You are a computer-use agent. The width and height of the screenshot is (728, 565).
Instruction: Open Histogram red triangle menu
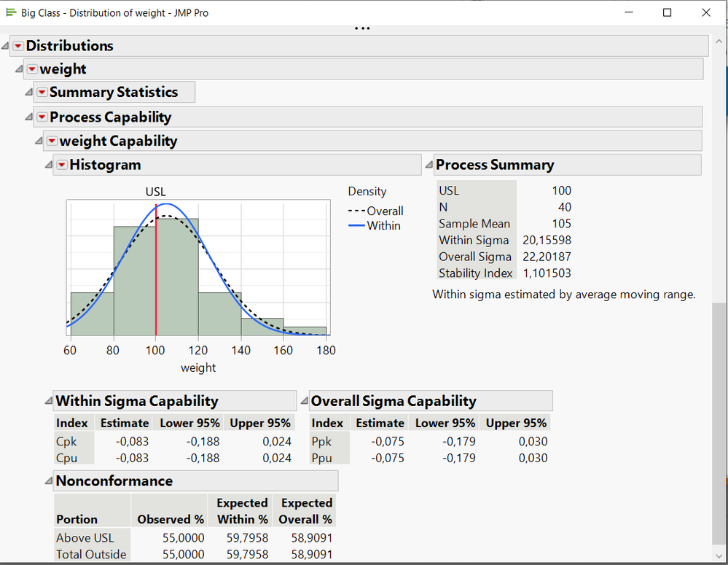(62, 165)
